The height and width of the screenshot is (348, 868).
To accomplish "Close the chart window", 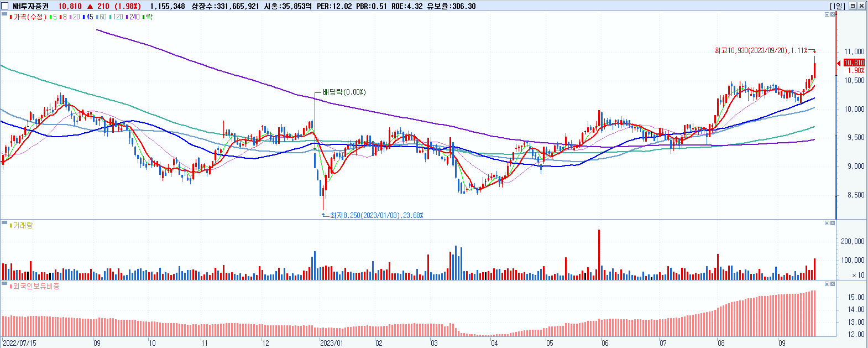I will point(861,6).
